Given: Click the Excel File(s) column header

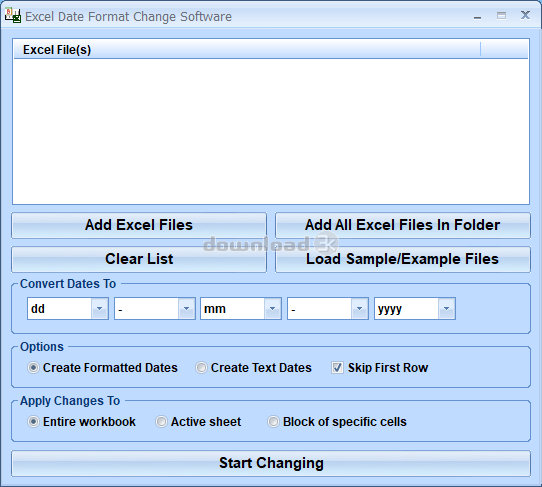Looking at the screenshot, I should point(247,50).
